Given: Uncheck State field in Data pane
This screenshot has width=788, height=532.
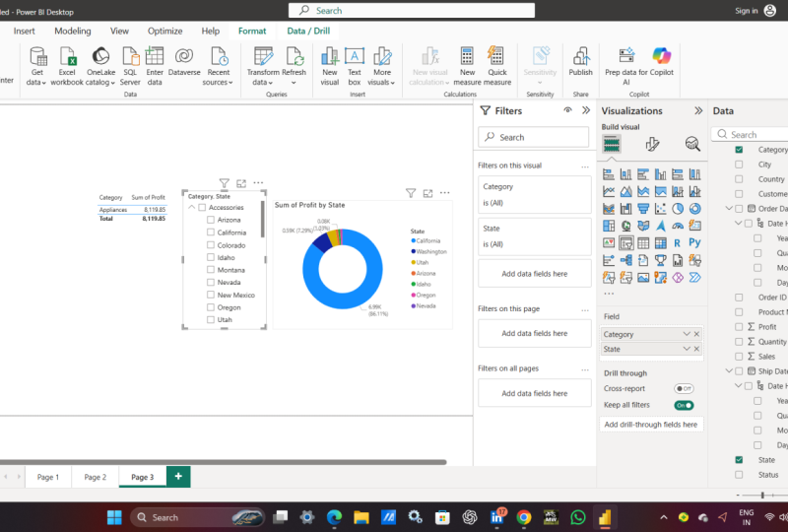Looking at the screenshot, I should 739,460.
